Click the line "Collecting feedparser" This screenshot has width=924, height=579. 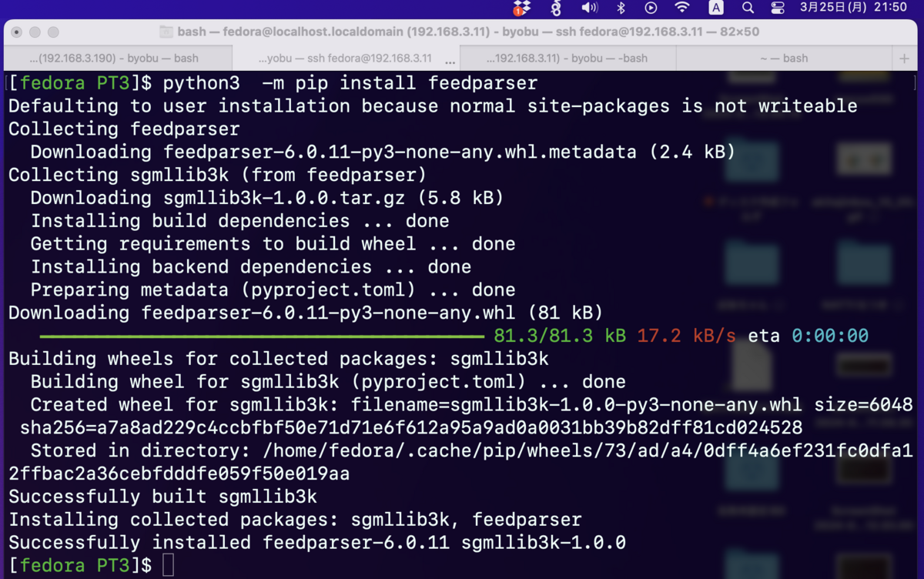pyautogui.click(x=124, y=129)
